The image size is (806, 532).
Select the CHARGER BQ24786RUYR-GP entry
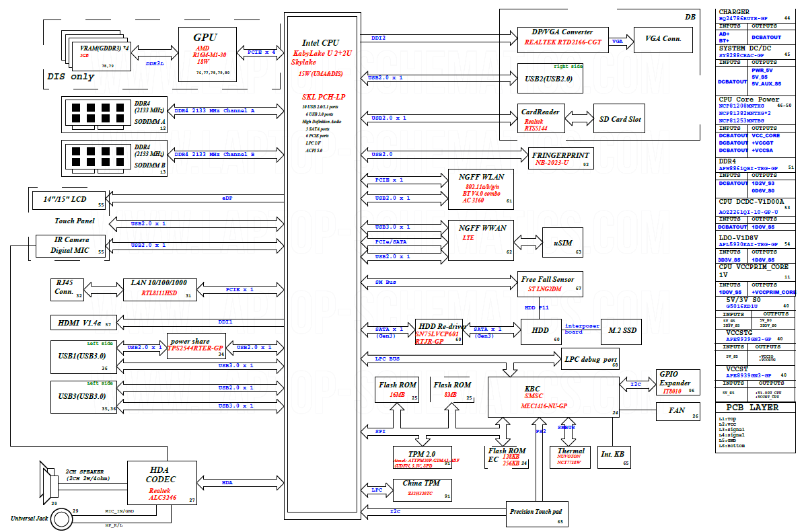click(754, 15)
